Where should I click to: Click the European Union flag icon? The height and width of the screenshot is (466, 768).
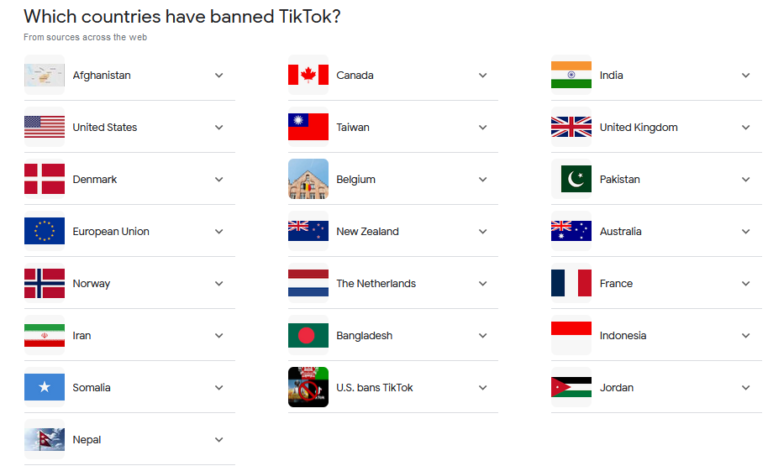tap(44, 231)
